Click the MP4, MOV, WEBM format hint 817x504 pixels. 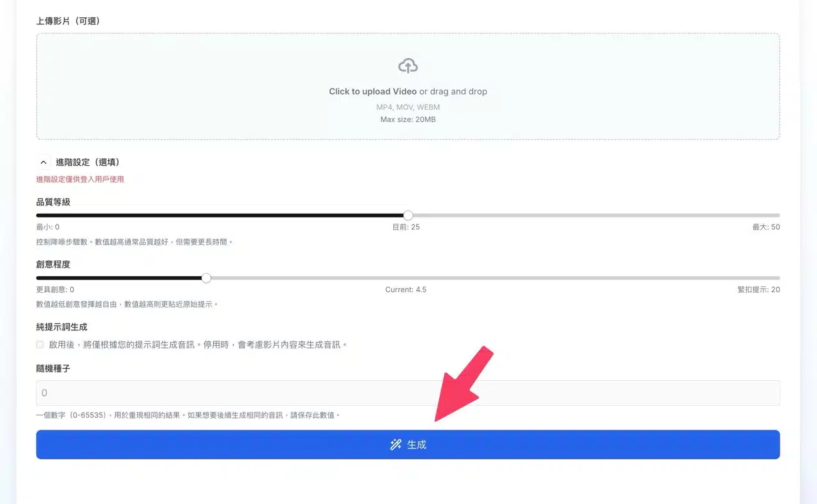408,107
